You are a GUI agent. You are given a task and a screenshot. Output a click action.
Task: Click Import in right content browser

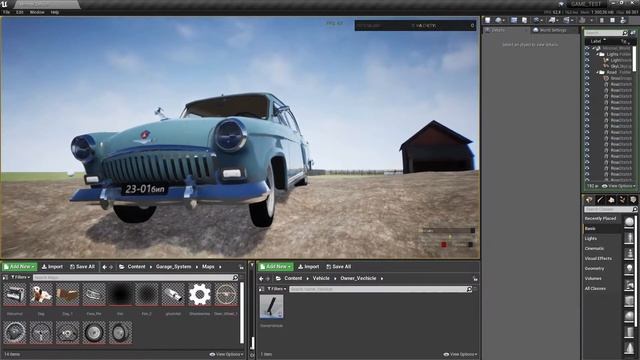309,267
